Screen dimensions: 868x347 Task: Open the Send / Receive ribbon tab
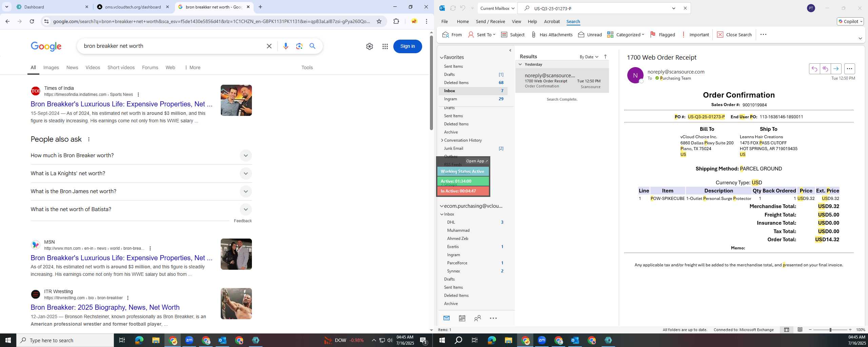(x=490, y=21)
